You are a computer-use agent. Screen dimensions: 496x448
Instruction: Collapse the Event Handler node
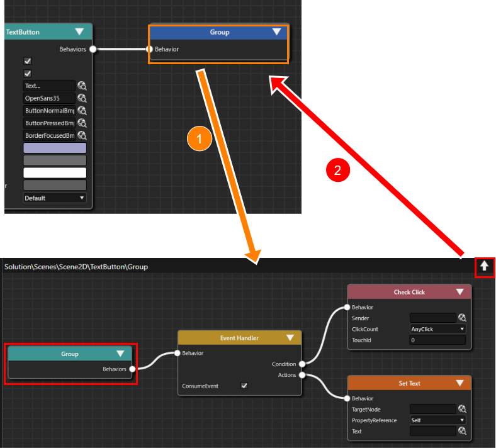coord(290,338)
